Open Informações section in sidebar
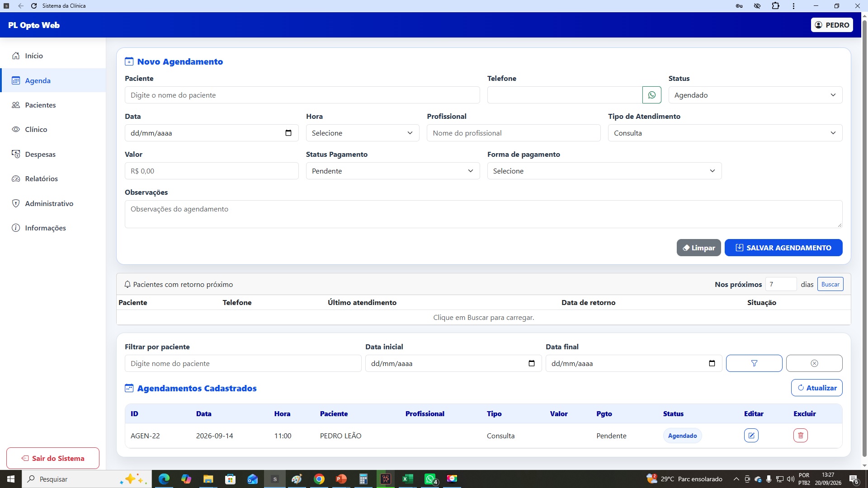Screen dimensions: 868x488 pyautogui.click(x=53, y=228)
